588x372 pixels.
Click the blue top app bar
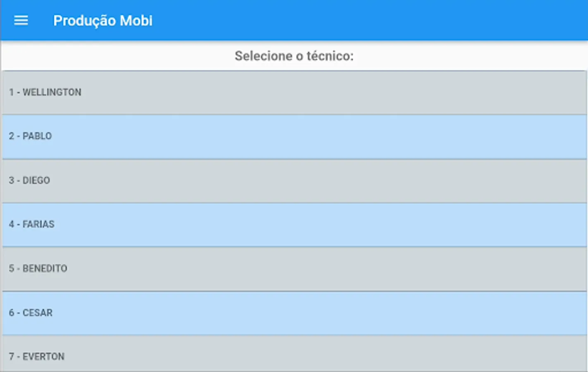(351, 20)
